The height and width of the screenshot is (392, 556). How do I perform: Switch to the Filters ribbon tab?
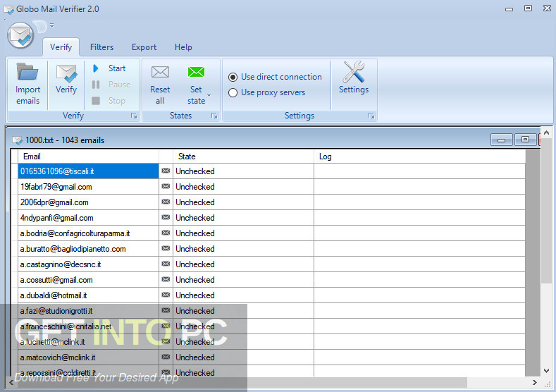(101, 47)
